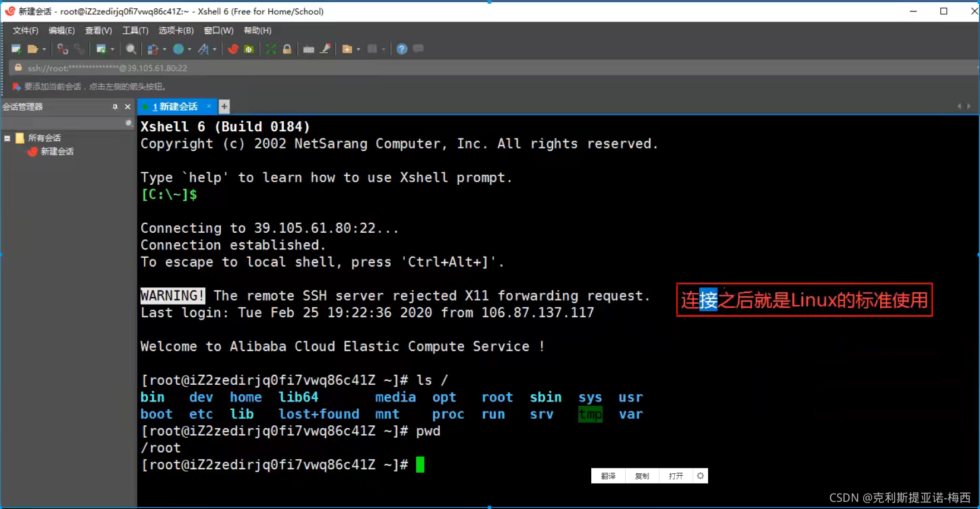The width and height of the screenshot is (980, 509).
Task: Click the Find magnifier icon
Action: tap(131, 49)
